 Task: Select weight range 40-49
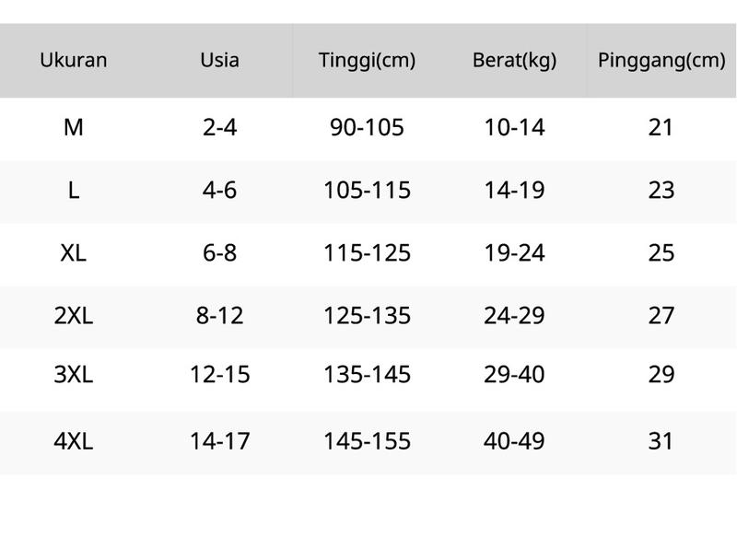(x=514, y=441)
